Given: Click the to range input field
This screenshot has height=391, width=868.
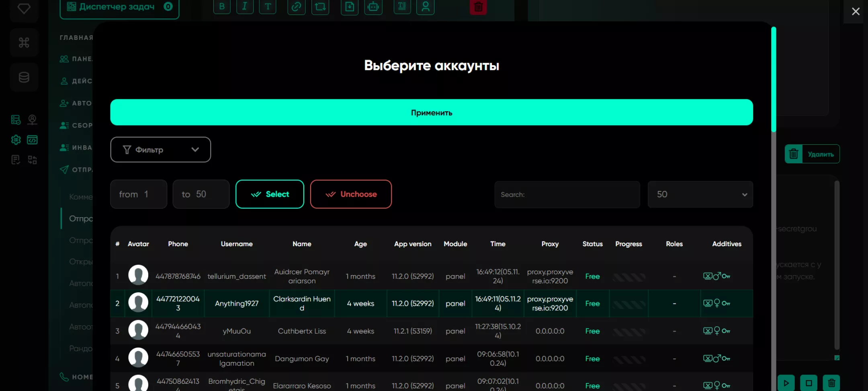Looking at the screenshot, I should coord(201,194).
